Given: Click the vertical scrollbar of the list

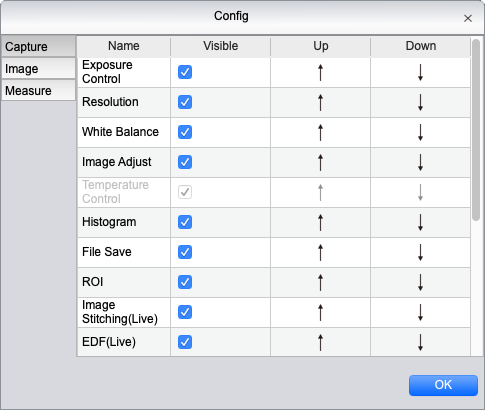Looking at the screenshot, I should tap(476, 130).
